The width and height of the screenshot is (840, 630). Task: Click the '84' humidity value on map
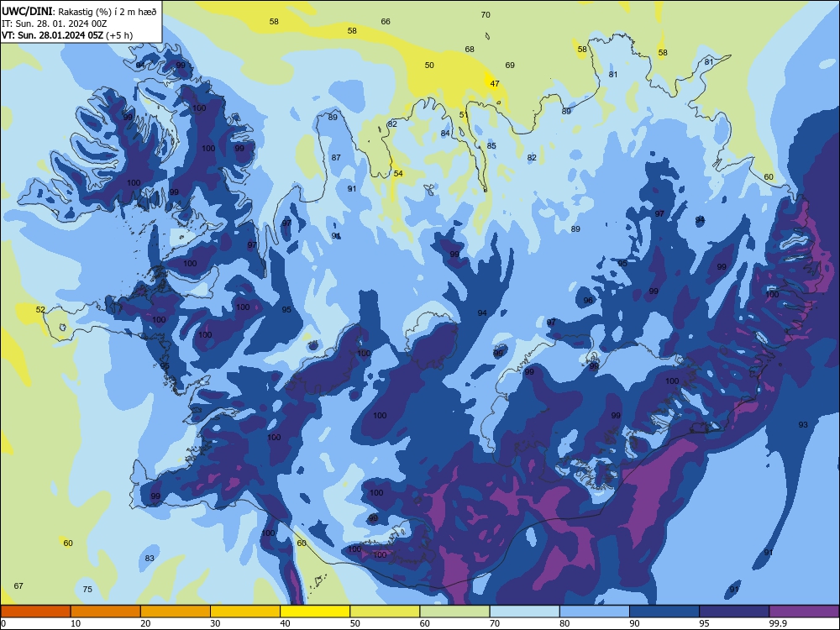point(445,134)
